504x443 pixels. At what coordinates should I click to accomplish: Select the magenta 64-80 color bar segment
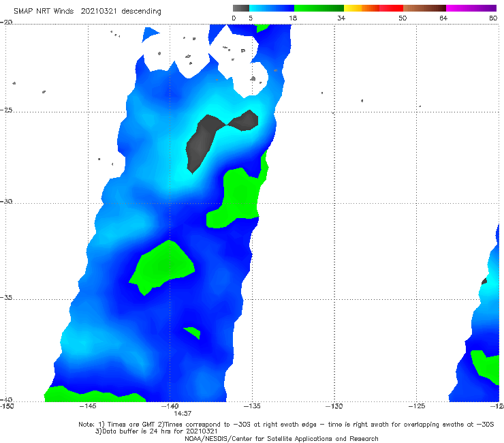coord(471,8)
